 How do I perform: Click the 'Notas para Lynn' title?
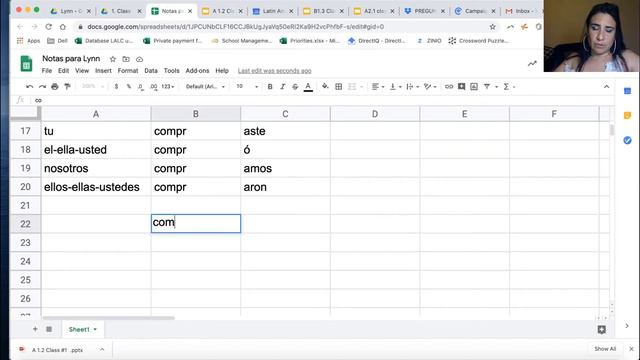pyautogui.click(x=71, y=59)
